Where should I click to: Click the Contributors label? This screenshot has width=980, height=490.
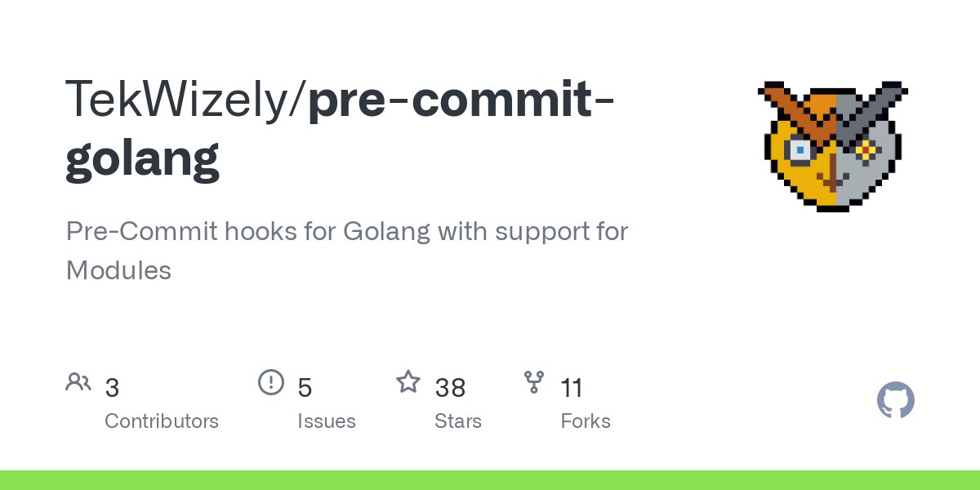pyautogui.click(x=162, y=421)
